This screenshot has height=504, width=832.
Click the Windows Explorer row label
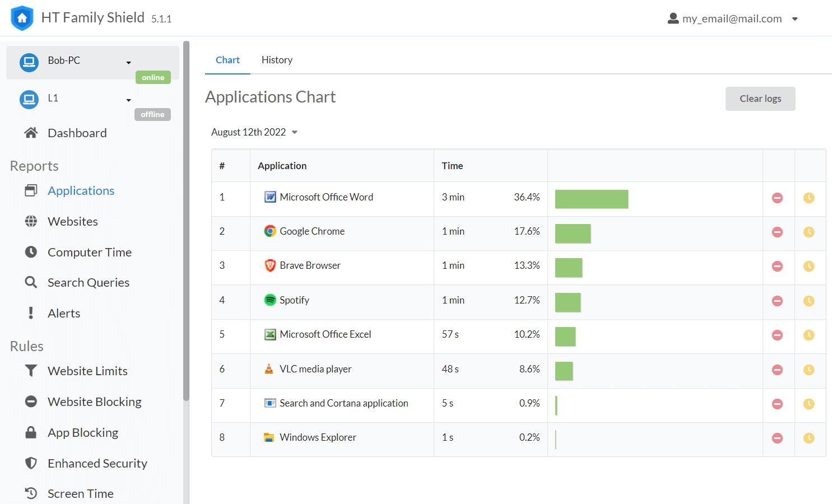click(318, 437)
